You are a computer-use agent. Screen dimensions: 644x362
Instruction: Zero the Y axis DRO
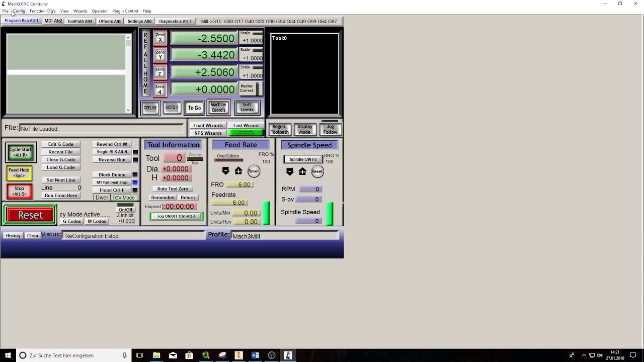(160, 55)
